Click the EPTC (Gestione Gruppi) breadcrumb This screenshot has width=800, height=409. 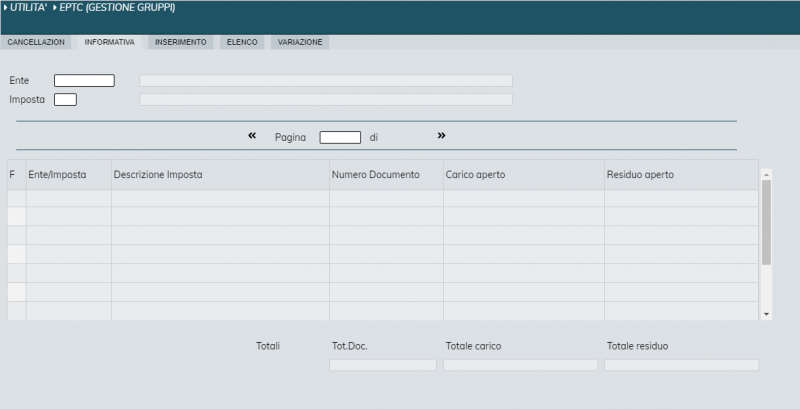pos(118,8)
